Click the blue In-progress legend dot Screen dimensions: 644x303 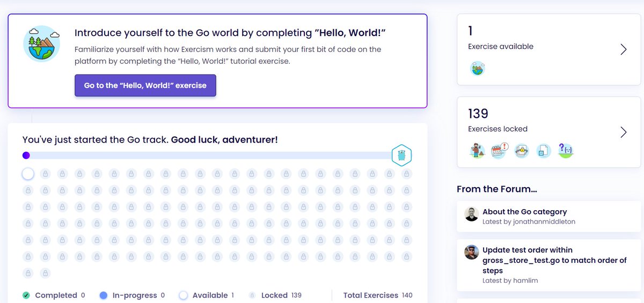(104, 295)
